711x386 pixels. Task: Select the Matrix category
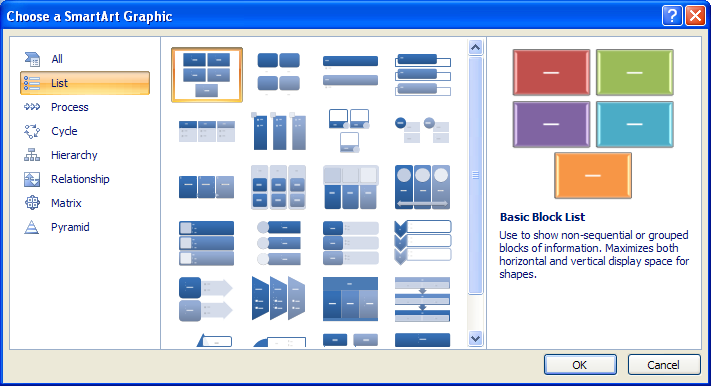(85, 203)
